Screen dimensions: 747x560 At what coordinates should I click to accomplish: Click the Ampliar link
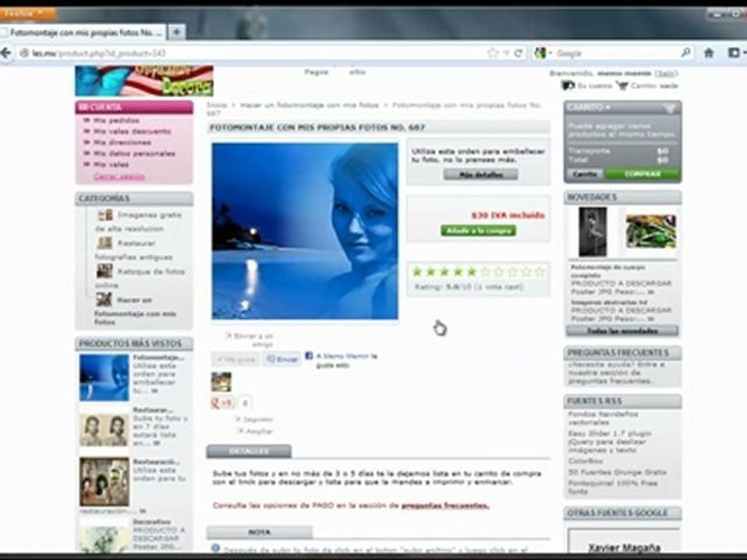click(x=258, y=432)
